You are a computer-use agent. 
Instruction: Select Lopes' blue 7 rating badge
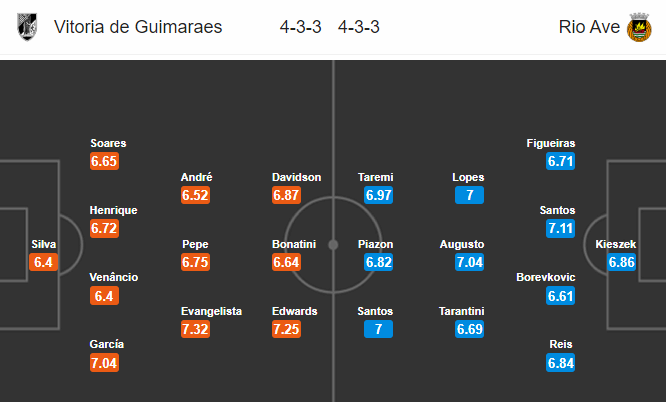pos(469,195)
